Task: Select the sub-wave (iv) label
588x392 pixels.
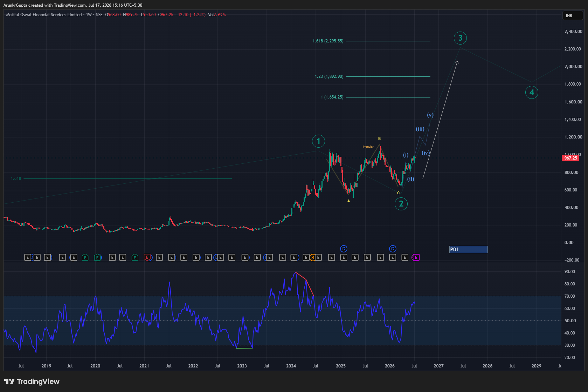Action: [426, 153]
